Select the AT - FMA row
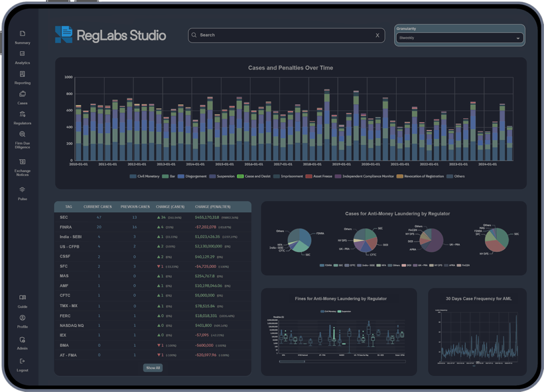 point(152,355)
